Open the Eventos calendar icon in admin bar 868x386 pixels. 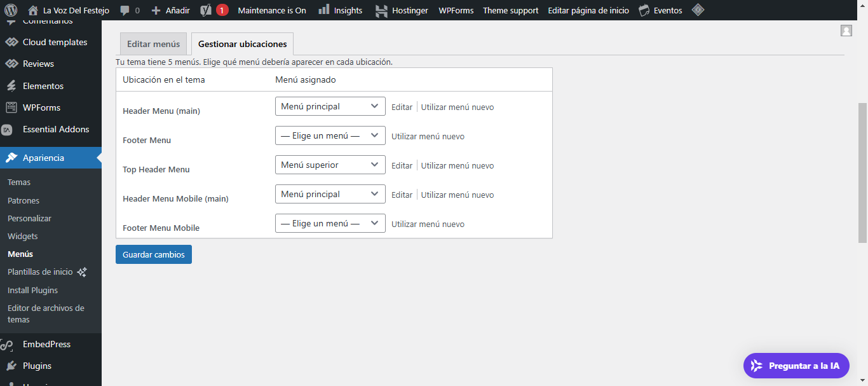(644, 10)
